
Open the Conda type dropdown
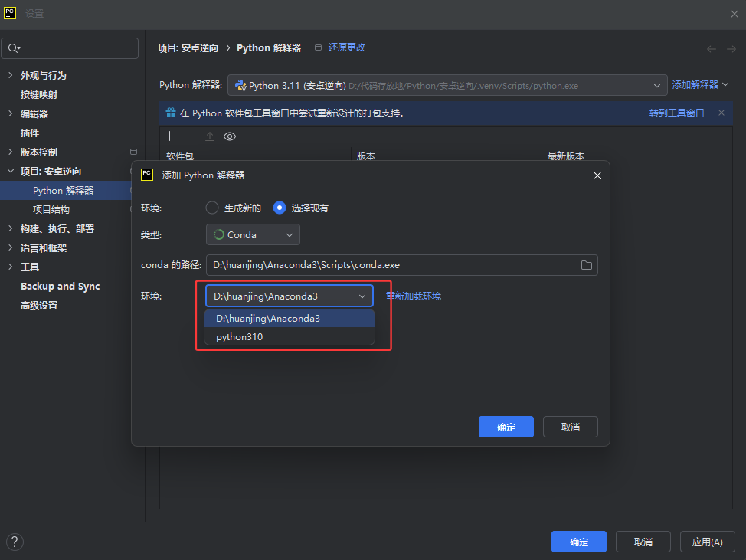tap(253, 234)
